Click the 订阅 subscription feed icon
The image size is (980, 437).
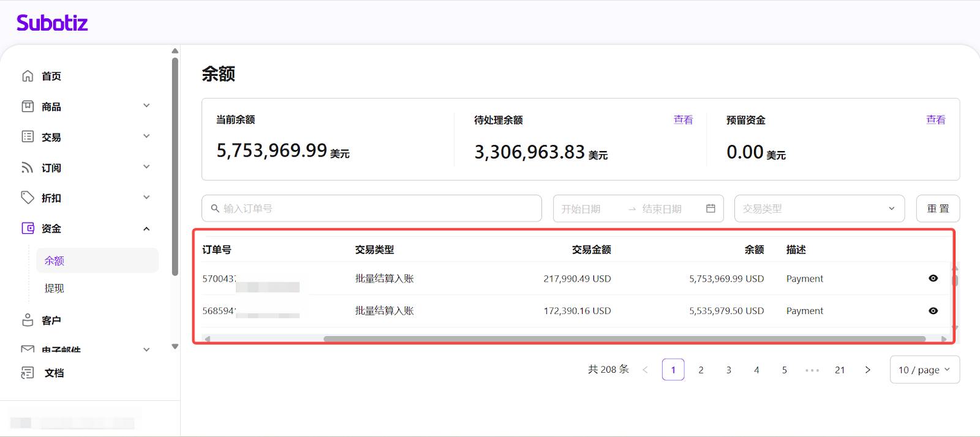pyautogui.click(x=28, y=168)
